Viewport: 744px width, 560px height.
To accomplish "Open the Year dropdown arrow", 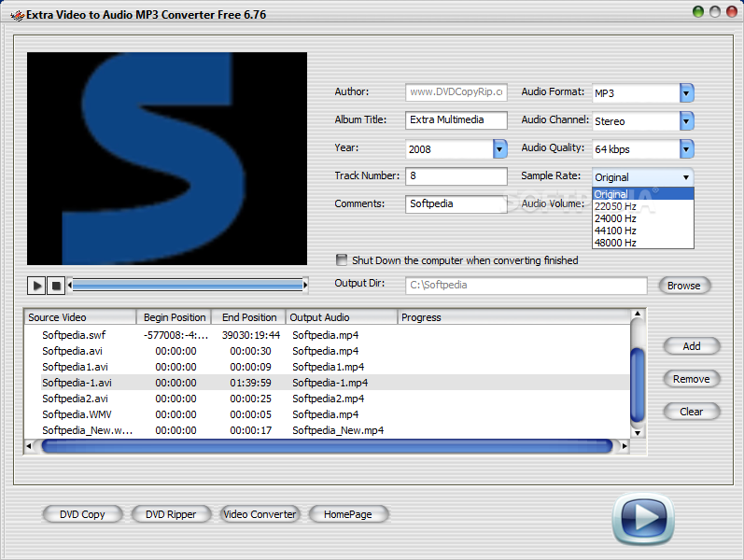I will point(499,149).
